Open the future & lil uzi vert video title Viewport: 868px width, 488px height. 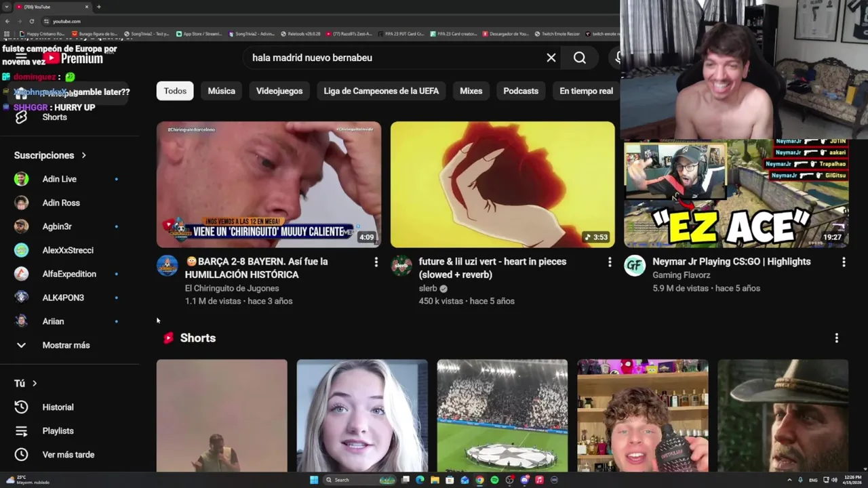click(492, 268)
